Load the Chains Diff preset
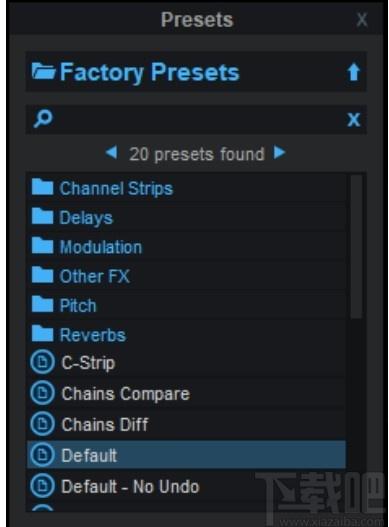 click(186, 424)
